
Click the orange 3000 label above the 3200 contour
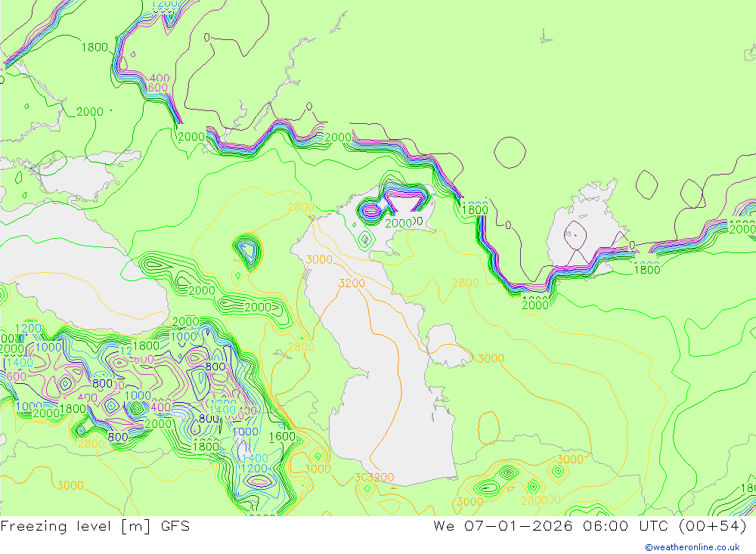(x=319, y=260)
